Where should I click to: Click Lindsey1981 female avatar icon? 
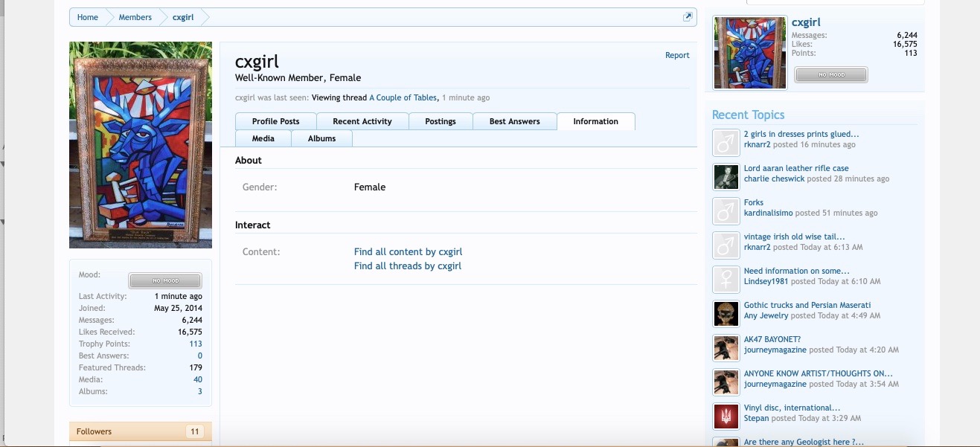pyautogui.click(x=726, y=279)
